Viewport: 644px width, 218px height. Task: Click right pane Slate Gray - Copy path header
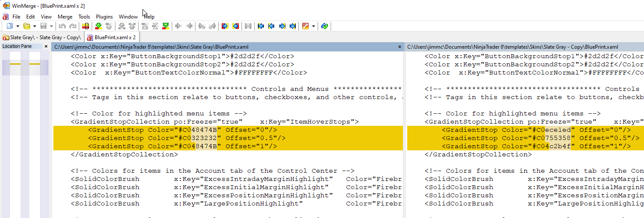pos(525,47)
